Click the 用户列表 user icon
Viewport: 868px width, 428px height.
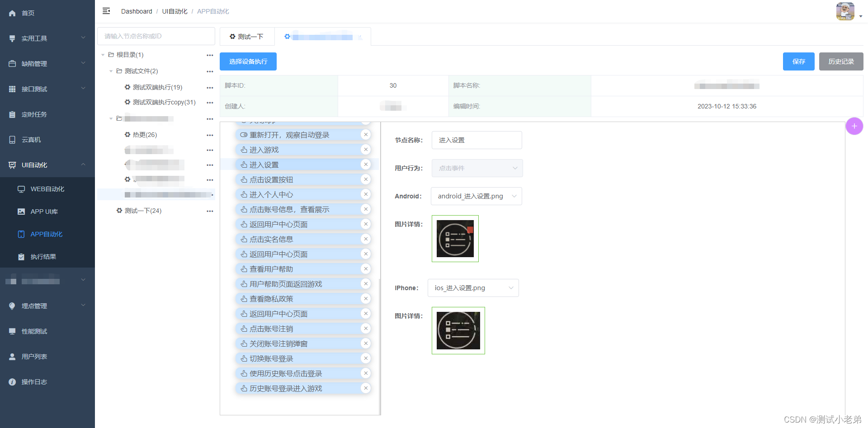tap(12, 356)
